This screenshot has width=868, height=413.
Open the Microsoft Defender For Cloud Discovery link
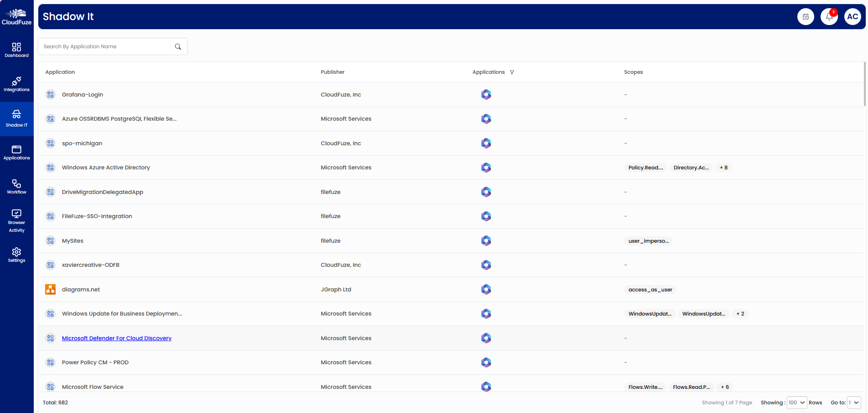click(x=117, y=338)
